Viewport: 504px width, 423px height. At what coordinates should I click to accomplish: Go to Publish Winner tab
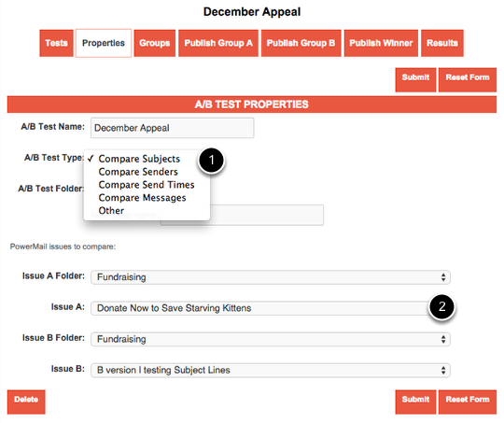(381, 43)
